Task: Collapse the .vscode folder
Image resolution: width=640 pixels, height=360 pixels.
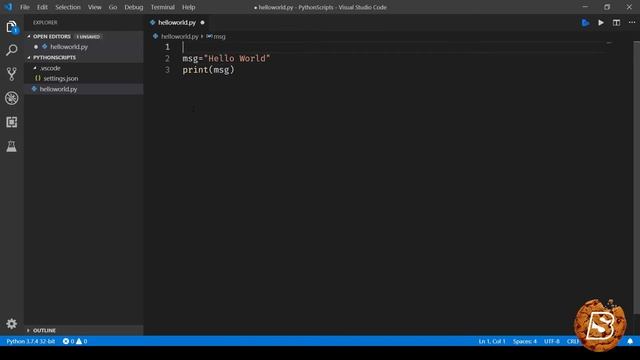Action: pos(35,68)
